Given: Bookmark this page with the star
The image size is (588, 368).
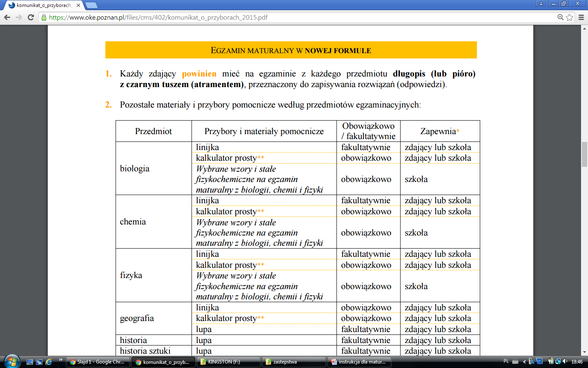Looking at the screenshot, I should pyautogui.click(x=570, y=17).
